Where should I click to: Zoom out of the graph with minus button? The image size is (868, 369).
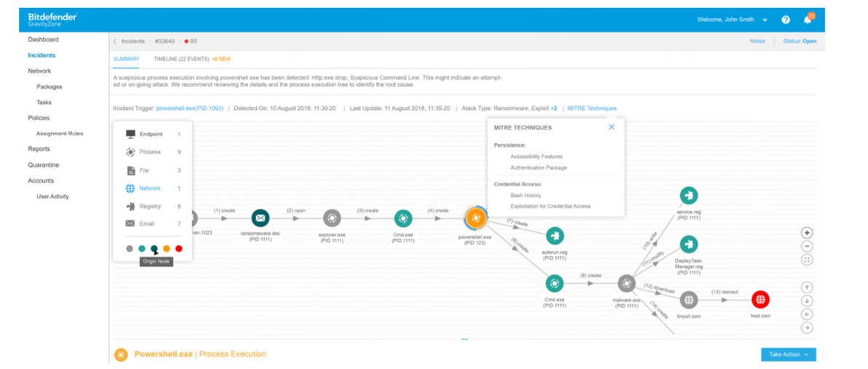(x=807, y=246)
